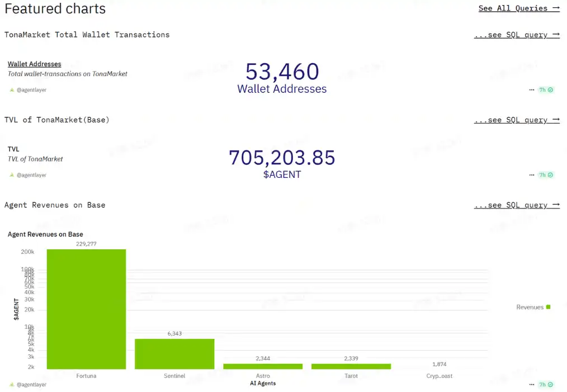Open three-dot menu on Agent Revenues chart
The width and height of the screenshot is (567, 392).
click(532, 385)
